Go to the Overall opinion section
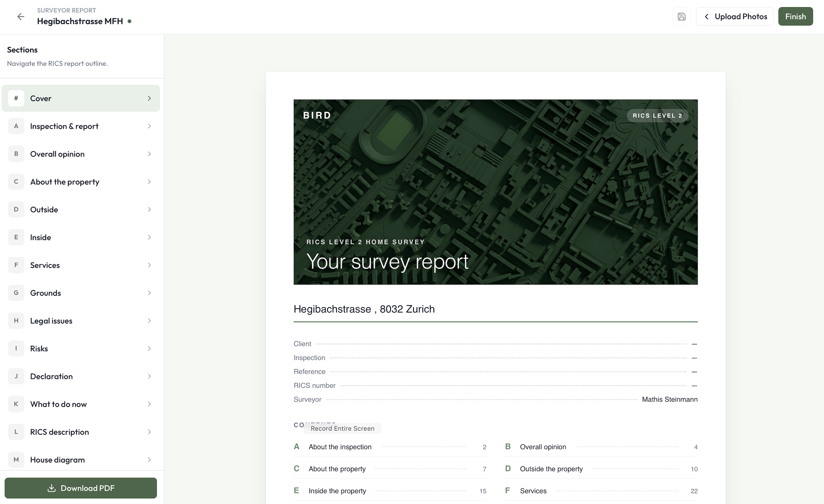 tap(81, 154)
